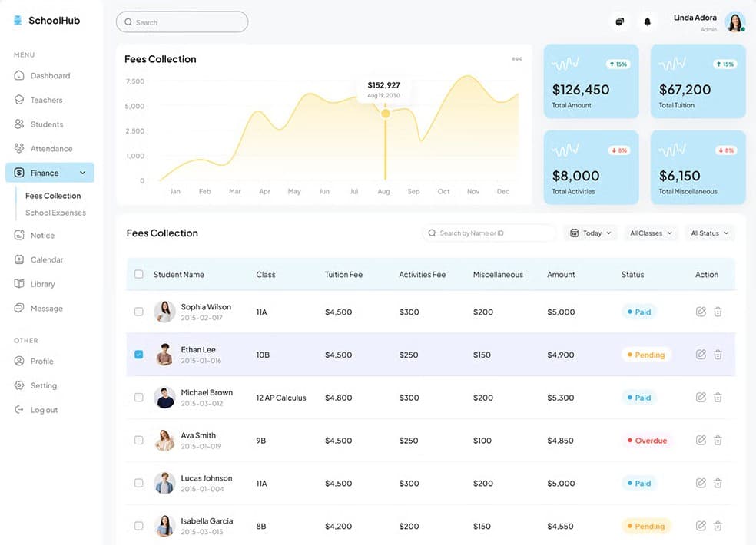Open the chat messages icon in header

click(620, 22)
